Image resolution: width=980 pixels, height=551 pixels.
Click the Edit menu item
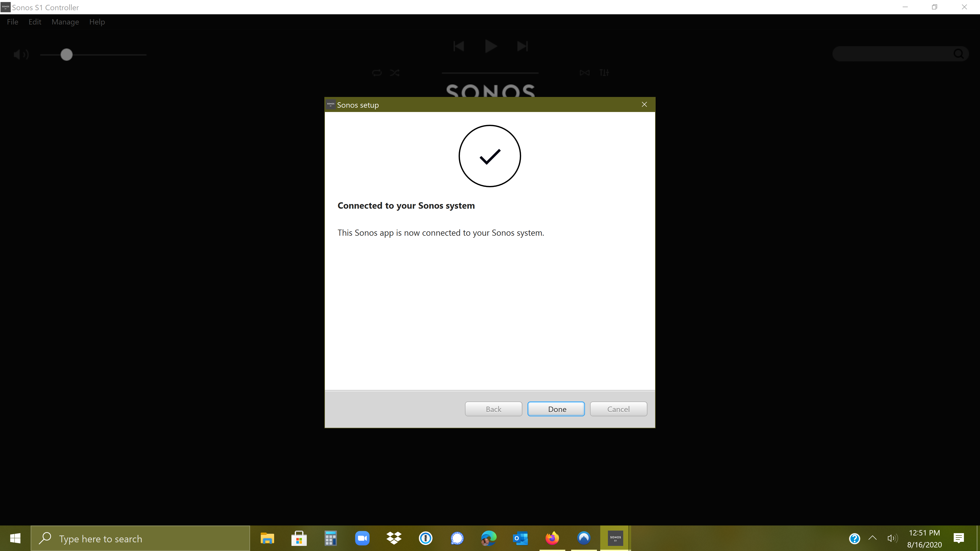tap(34, 21)
